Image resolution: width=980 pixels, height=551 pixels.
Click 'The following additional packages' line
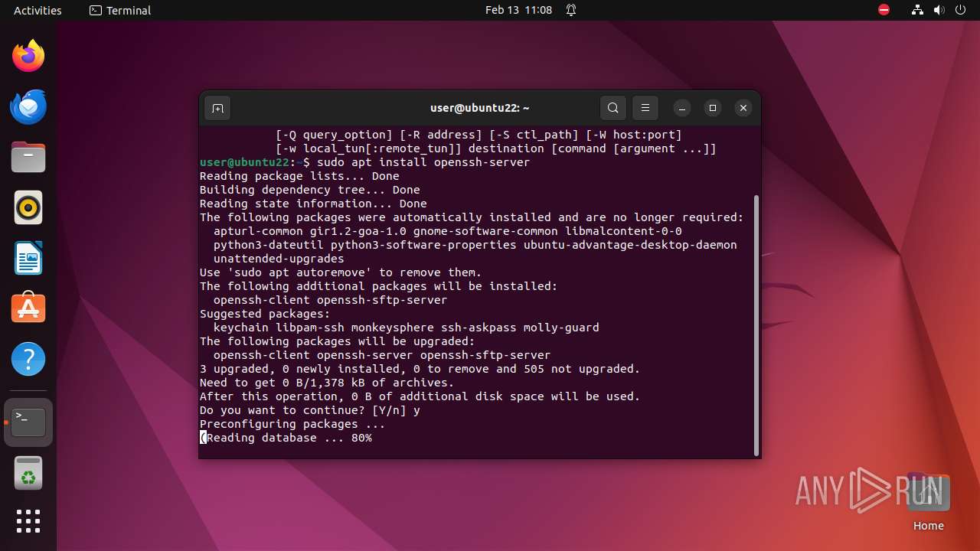(x=379, y=286)
